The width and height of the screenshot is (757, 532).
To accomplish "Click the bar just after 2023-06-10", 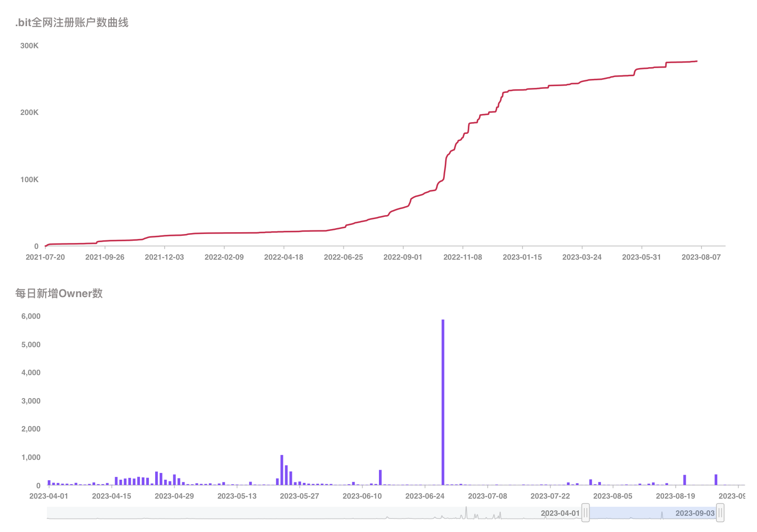I will coord(380,477).
